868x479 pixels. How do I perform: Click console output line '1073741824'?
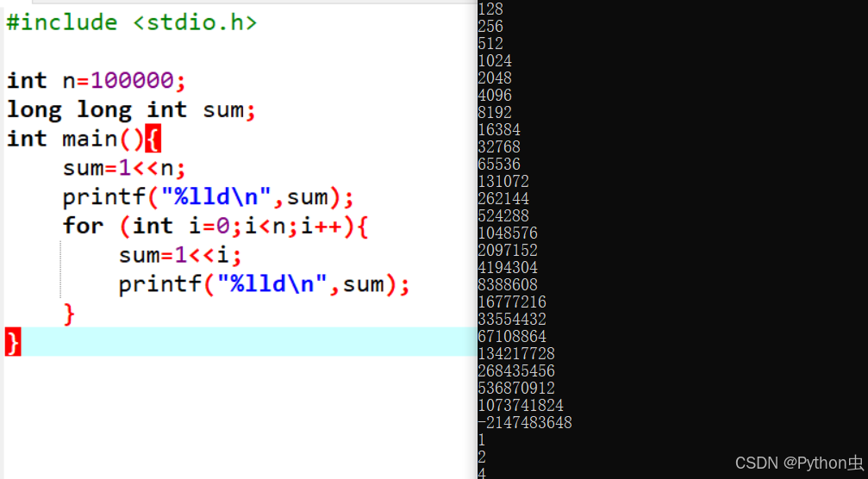click(521, 405)
